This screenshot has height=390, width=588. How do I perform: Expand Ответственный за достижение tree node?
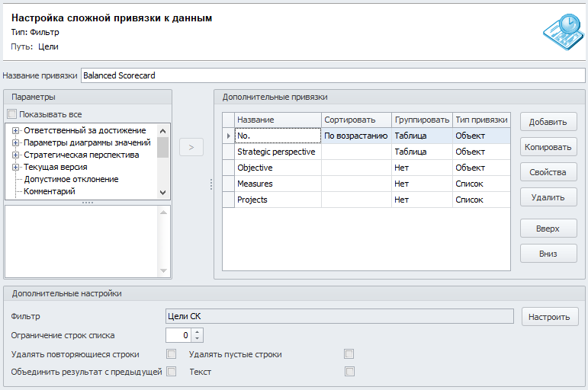click(x=15, y=131)
